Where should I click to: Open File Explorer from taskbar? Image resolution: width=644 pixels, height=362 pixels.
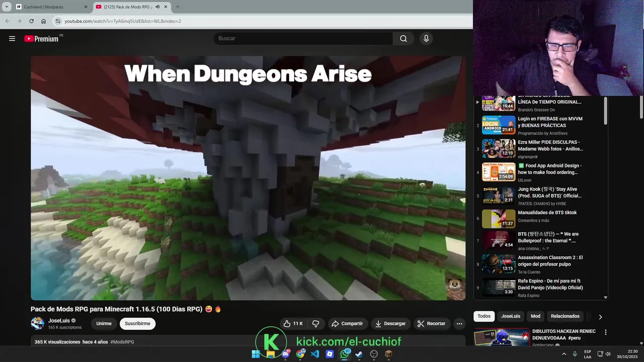point(271,354)
